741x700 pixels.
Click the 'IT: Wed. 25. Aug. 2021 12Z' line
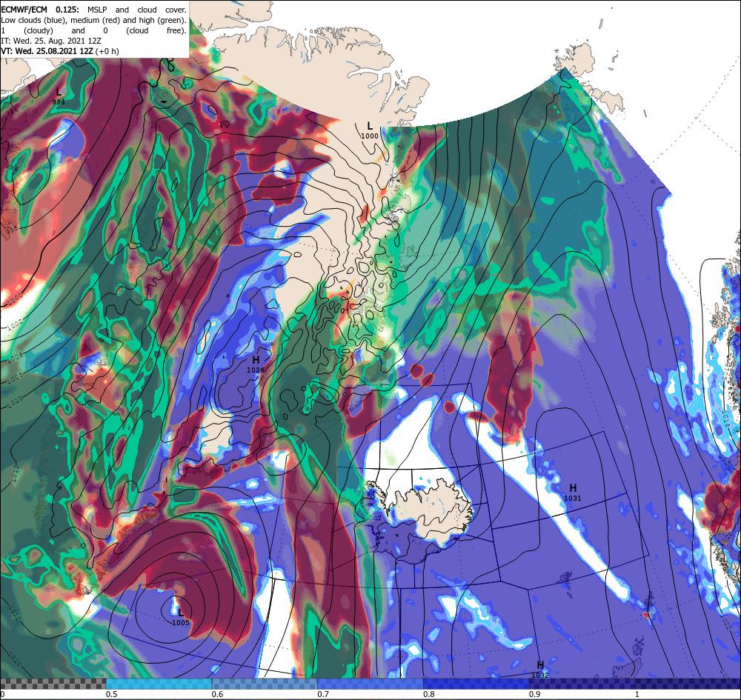coord(51,41)
